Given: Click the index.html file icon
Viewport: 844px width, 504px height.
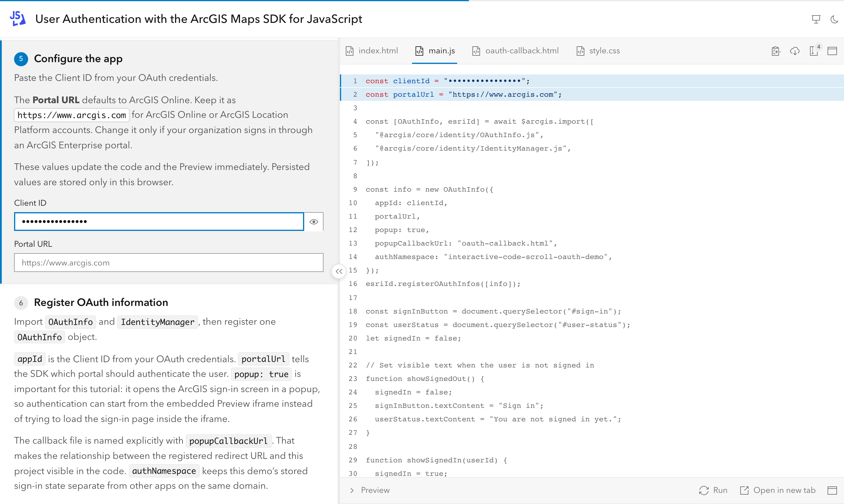Looking at the screenshot, I should click(x=350, y=51).
